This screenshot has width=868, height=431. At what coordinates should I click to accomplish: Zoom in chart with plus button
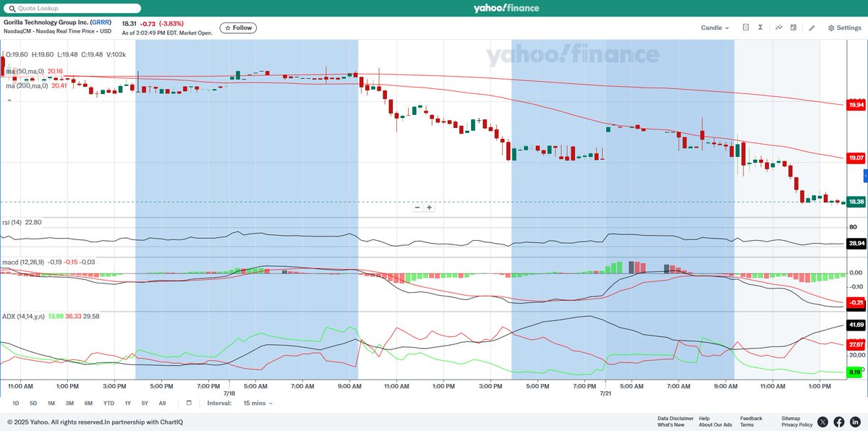pos(429,208)
